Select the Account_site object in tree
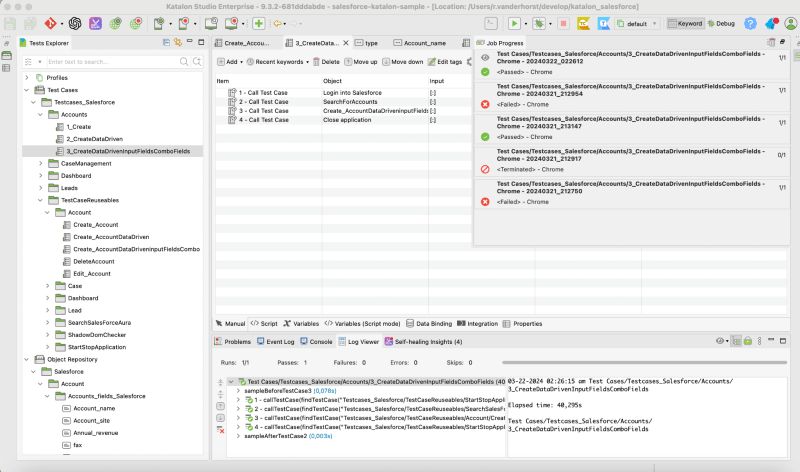Viewport: 800px width, 472px height. tap(91, 420)
